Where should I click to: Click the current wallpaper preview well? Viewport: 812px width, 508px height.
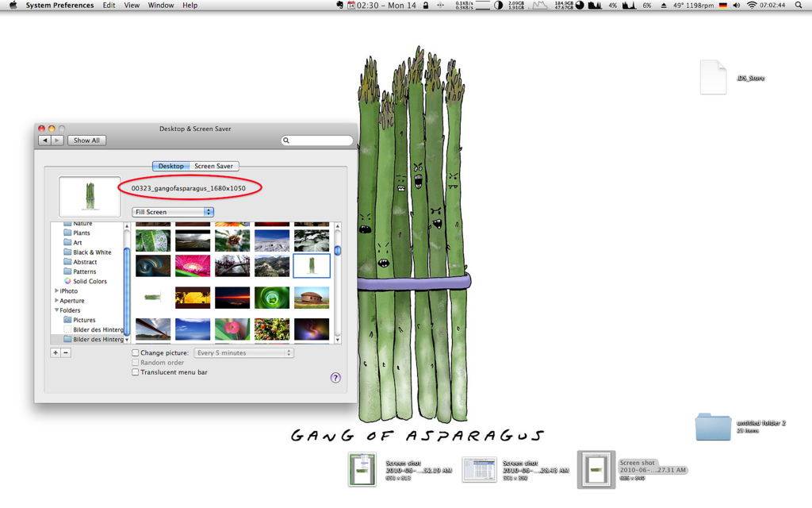point(90,197)
